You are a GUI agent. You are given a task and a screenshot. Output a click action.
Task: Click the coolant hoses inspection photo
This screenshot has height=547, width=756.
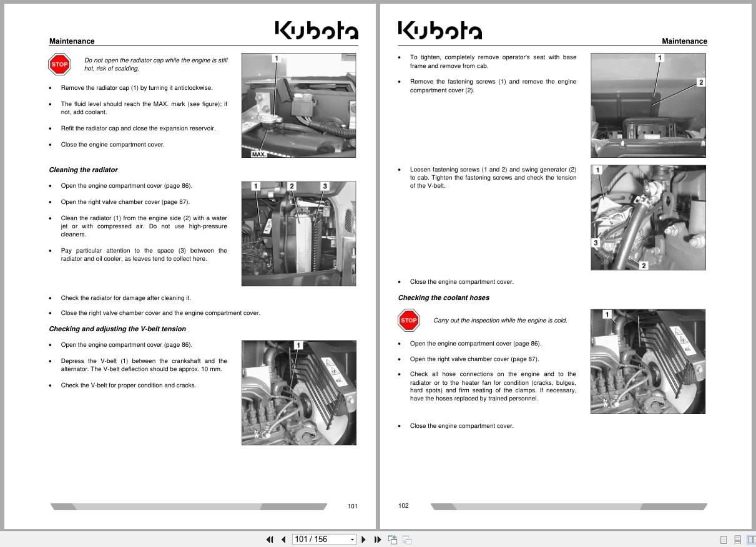(x=647, y=361)
